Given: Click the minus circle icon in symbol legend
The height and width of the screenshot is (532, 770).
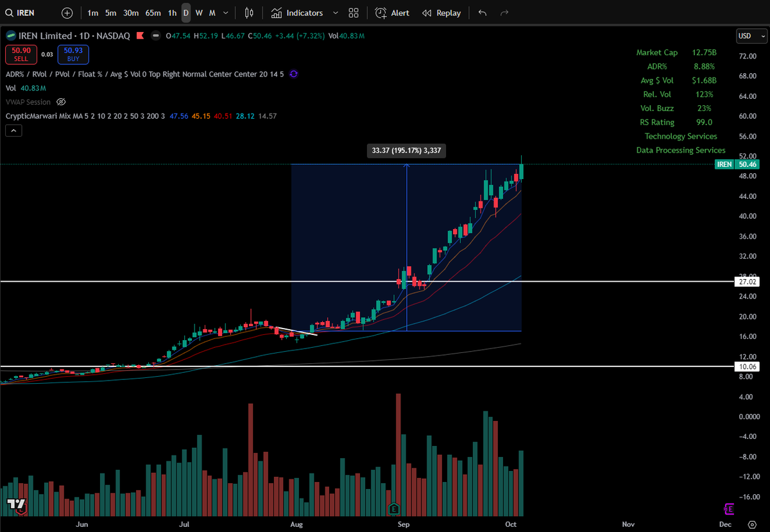Looking at the screenshot, I should coord(155,36).
